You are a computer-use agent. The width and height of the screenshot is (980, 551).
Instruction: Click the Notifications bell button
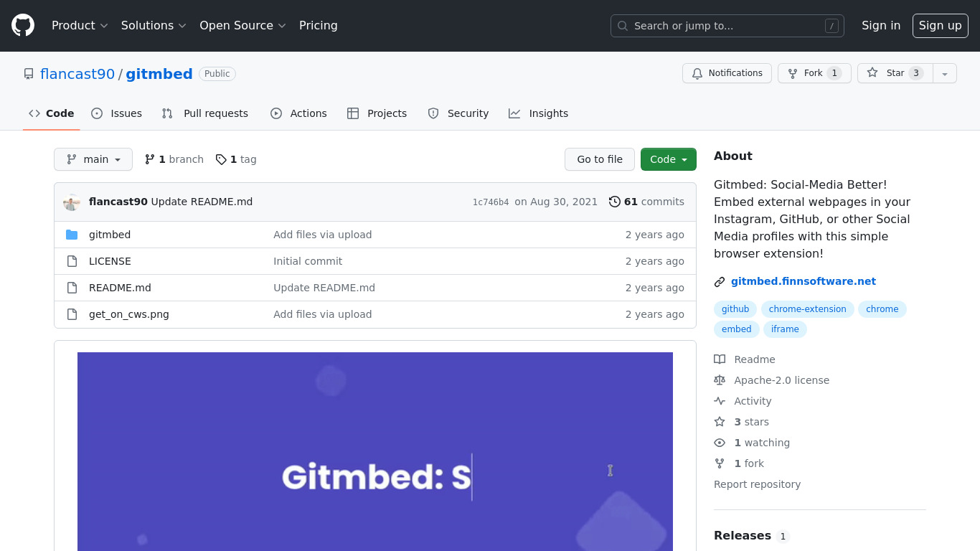click(x=727, y=73)
